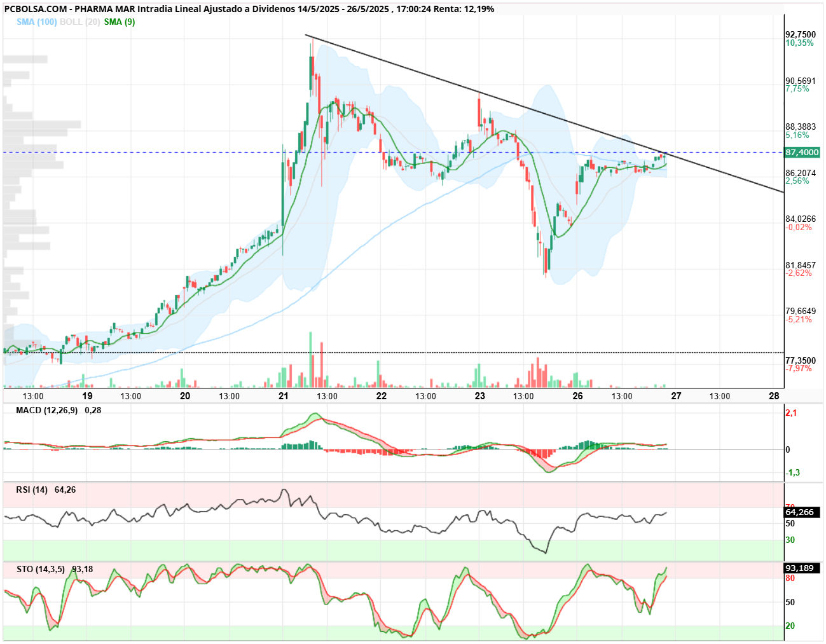Click the stochastic 80 level label
The height and width of the screenshot is (644, 826).
pyautogui.click(x=790, y=579)
